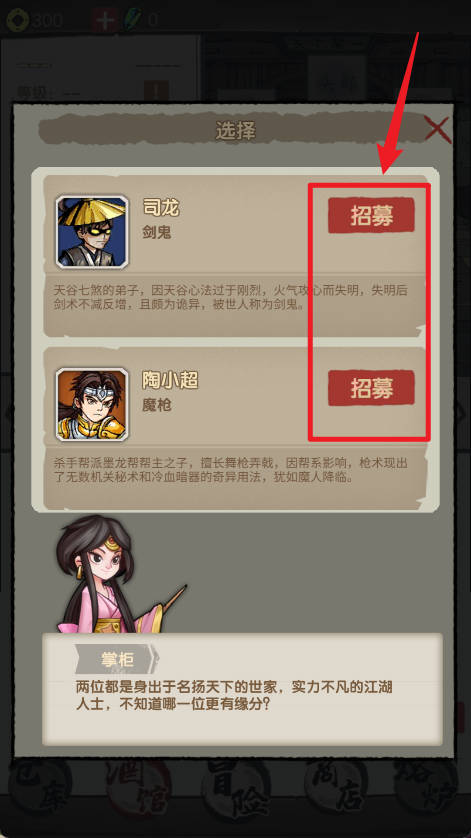Viewport: 471px width, 838px height.
Task: Click the green feather currency icon
Action: (133, 20)
